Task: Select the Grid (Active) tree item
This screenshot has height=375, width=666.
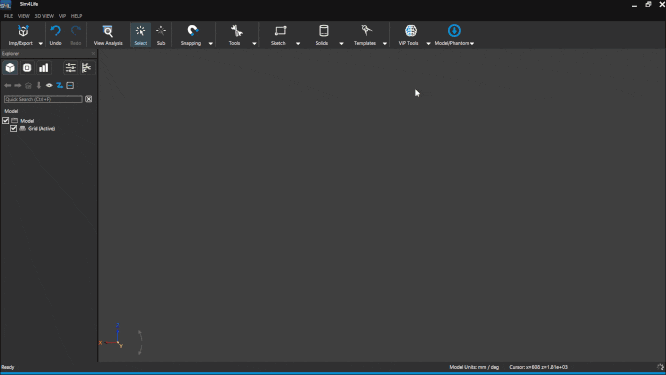Action: (x=42, y=129)
